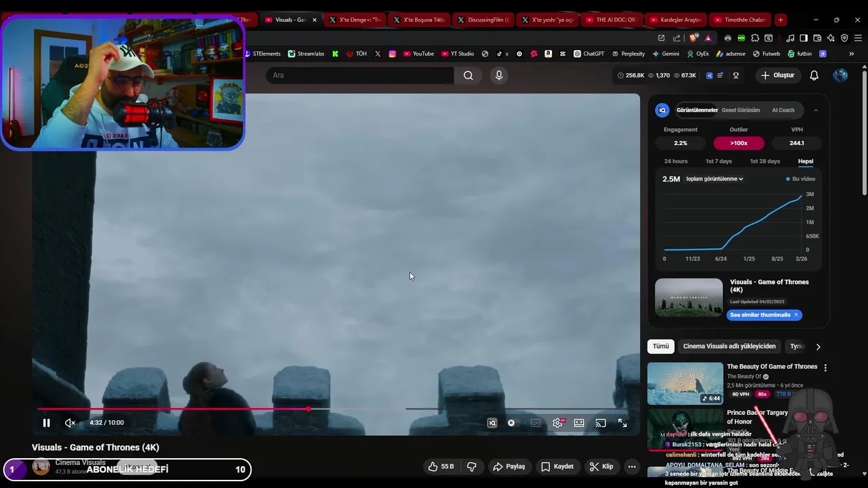Save the video with the Kaydet button
Viewport: 868px width, 488px height.
click(x=557, y=466)
